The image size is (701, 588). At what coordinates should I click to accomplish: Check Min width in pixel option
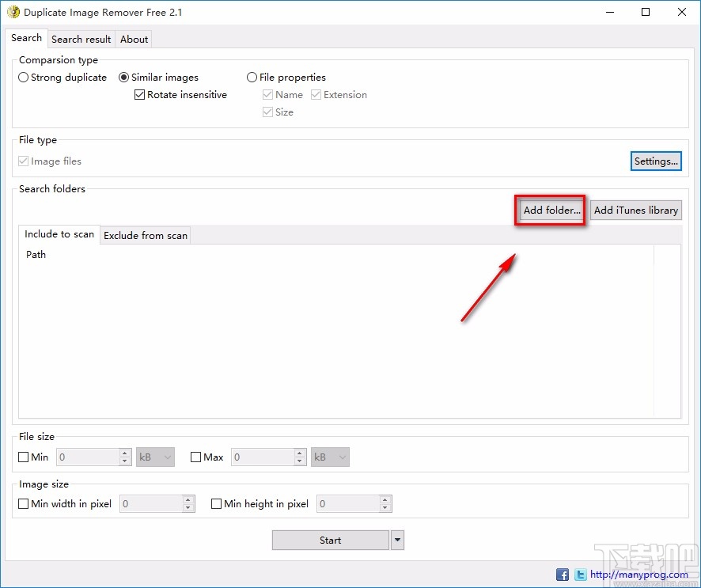click(x=23, y=503)
